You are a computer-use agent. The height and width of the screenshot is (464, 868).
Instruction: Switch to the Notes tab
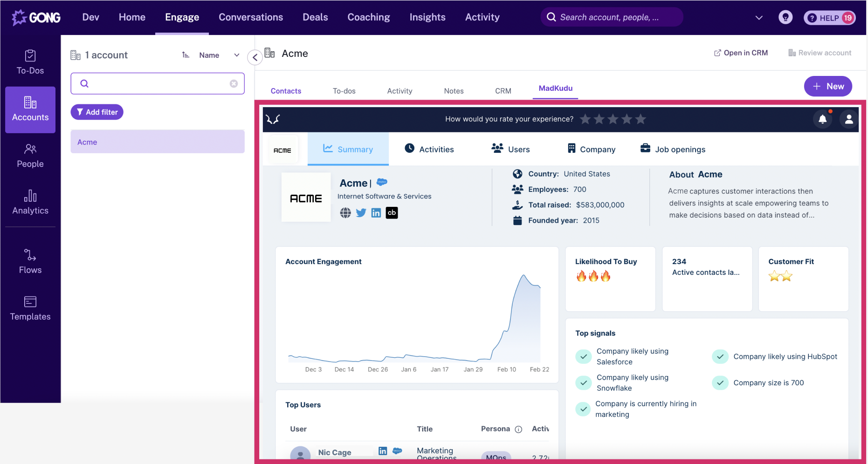click(x=454, y=91)
